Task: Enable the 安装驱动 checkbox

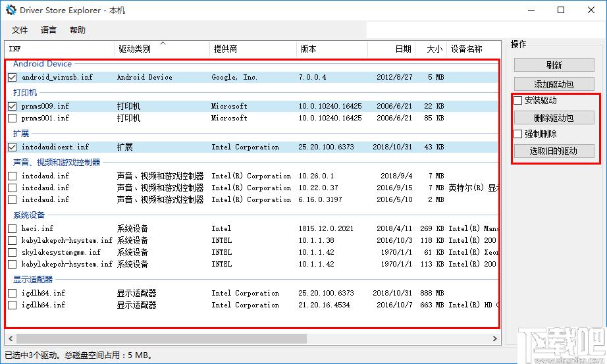Action: pos(518,100)
